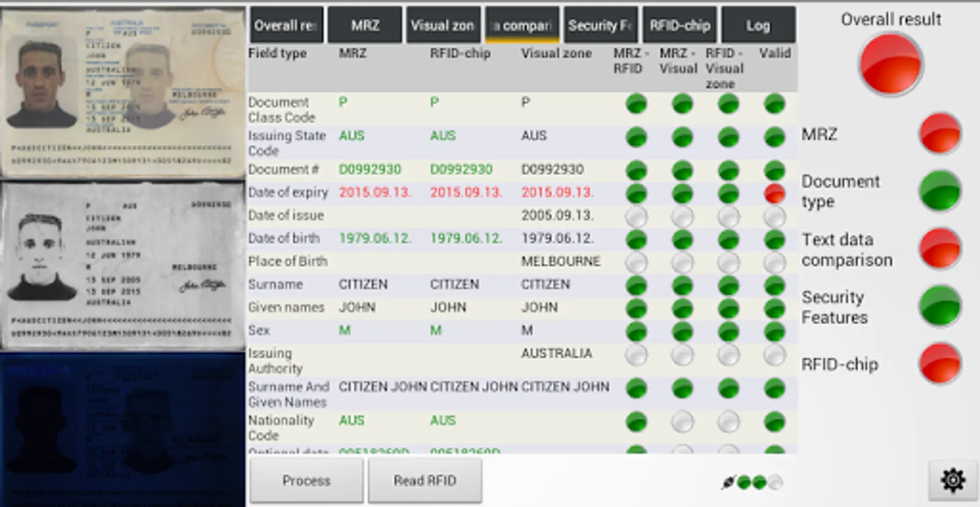Click the 'Field type' column header

(277, 54)
